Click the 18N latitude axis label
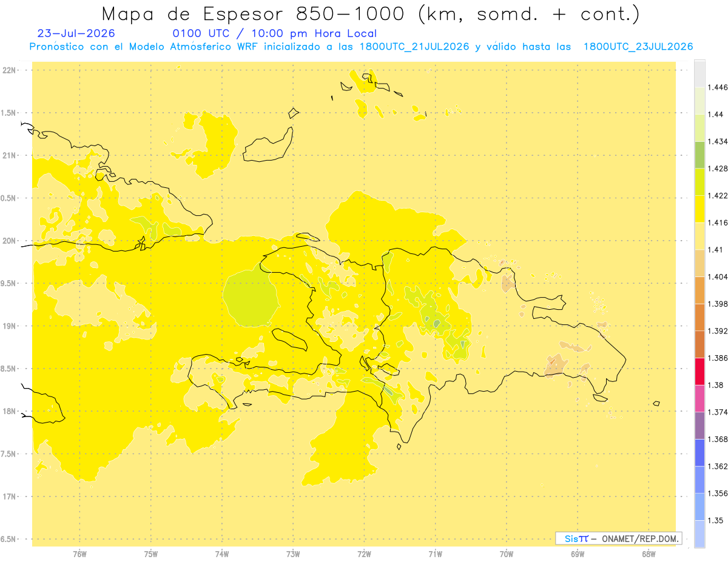The height and width of the screenshot is (562, 728). click(10, 412)
